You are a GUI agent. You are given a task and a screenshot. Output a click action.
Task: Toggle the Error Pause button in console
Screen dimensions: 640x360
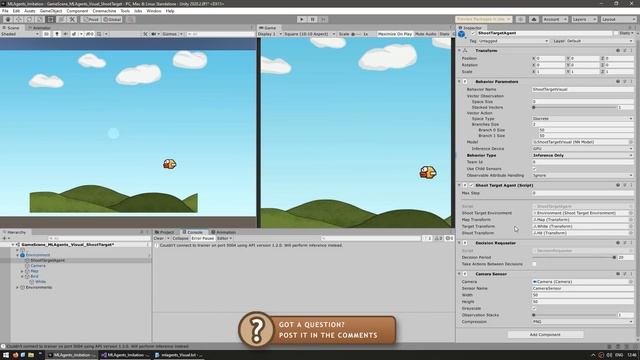[x=202, y=238]
